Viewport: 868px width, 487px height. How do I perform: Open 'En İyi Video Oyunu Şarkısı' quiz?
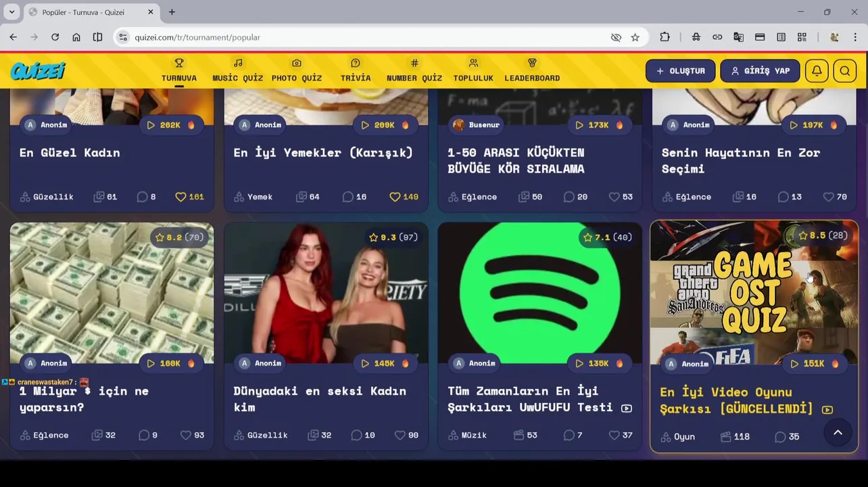pyautogui.click(x=736, y=400)
